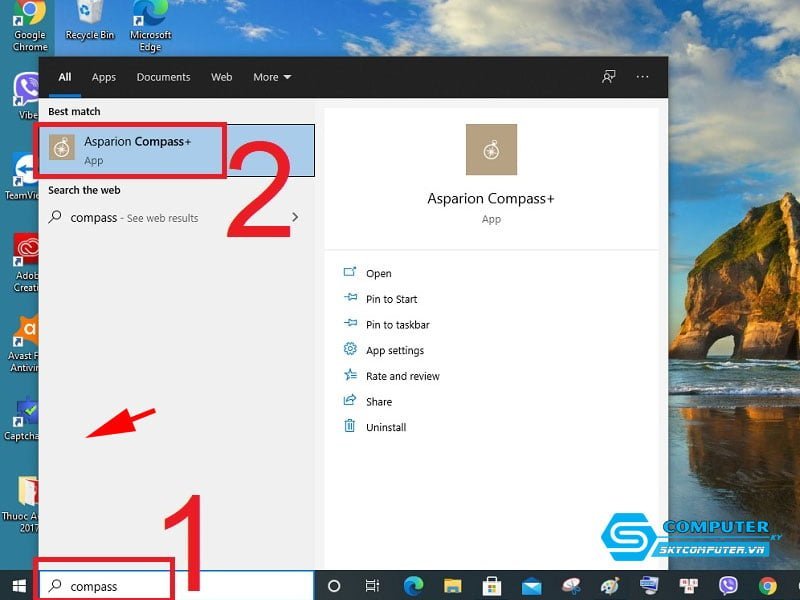
Task: Click the App settings gear icon
Action: tap(350, 350)
